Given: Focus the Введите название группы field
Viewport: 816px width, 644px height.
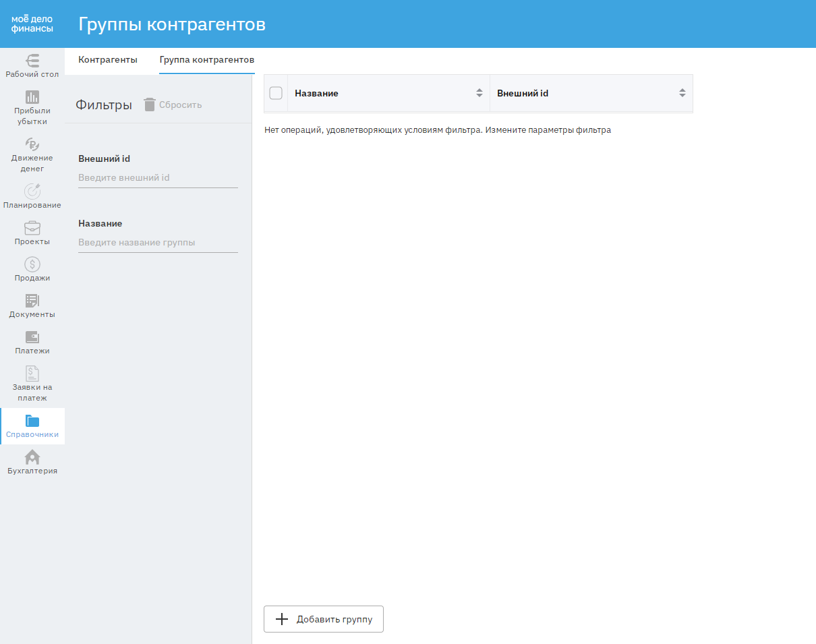Looking at the screenshot, I should click(158, 243).
